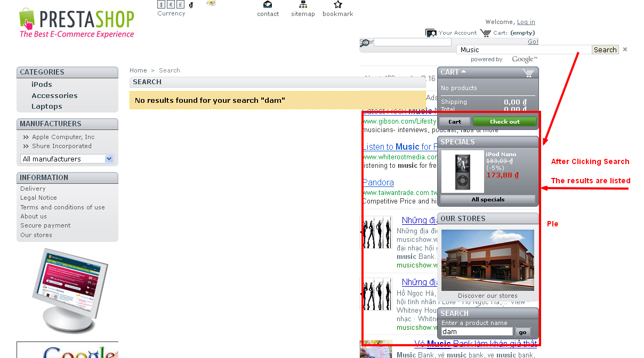Open Apple Computer, Inc manufacturer
Viewport: 644px width, 358px height.
[x=63, y=137]
